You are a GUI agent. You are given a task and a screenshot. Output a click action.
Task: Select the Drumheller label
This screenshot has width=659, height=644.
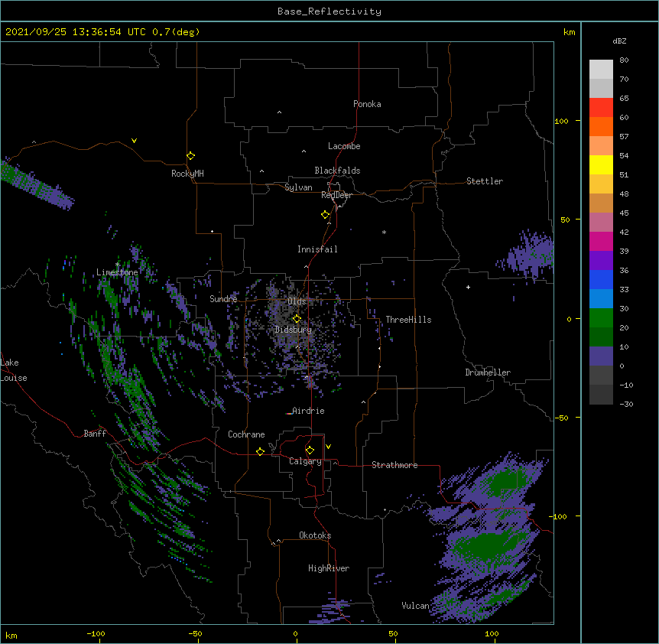[488, 372]
